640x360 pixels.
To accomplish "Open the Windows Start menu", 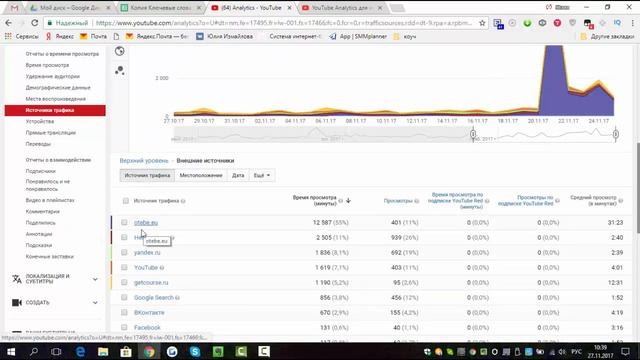I will pyautogui.click(x=11, y=351).
